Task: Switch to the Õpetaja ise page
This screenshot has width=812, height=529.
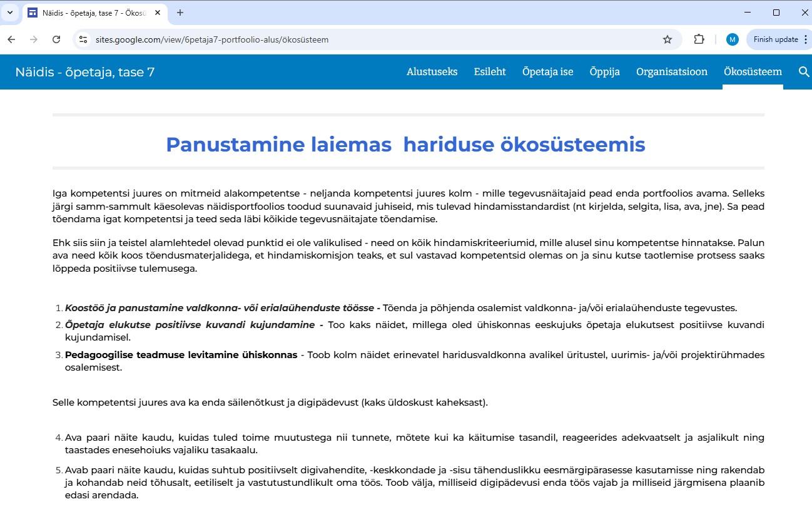Action: [547, 72]
